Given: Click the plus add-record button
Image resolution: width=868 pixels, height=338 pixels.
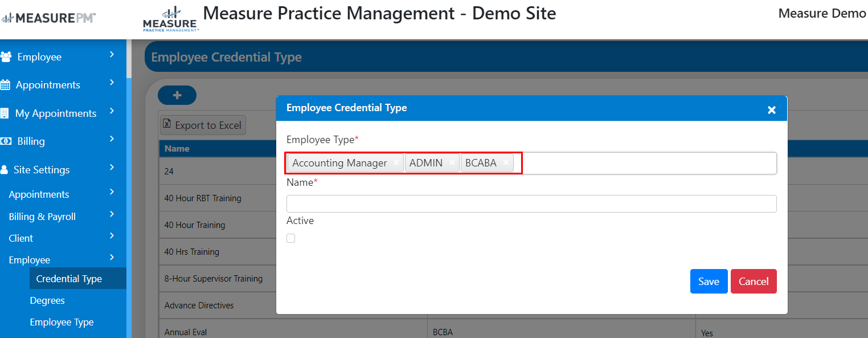Looking at the screenshot, I should click(177, 95).
